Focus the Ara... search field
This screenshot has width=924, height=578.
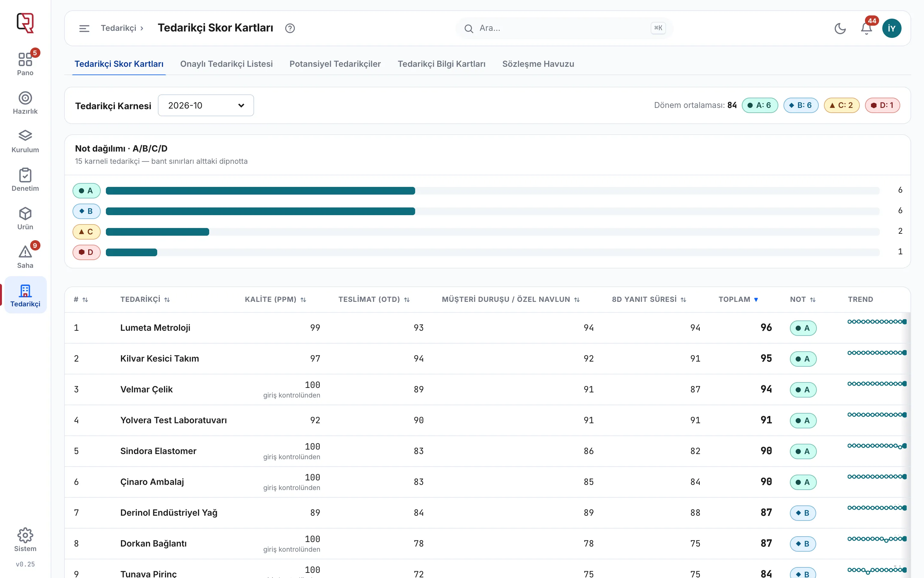pos(564,28)
